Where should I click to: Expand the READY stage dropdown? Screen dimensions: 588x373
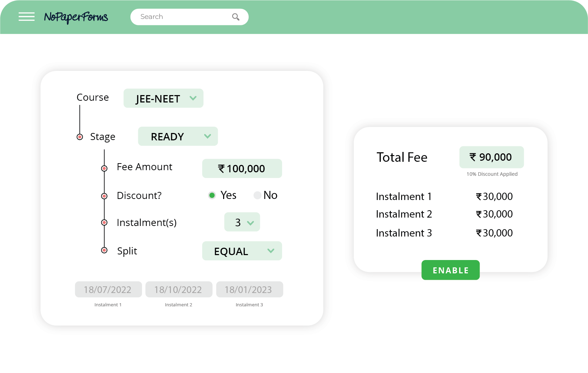(178, 136)
